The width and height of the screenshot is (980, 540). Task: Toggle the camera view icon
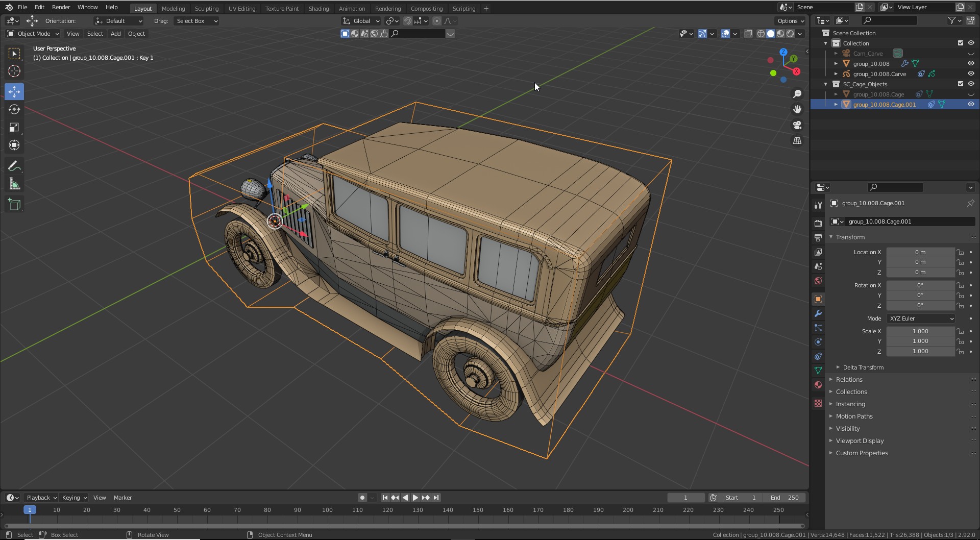(797, 125)
